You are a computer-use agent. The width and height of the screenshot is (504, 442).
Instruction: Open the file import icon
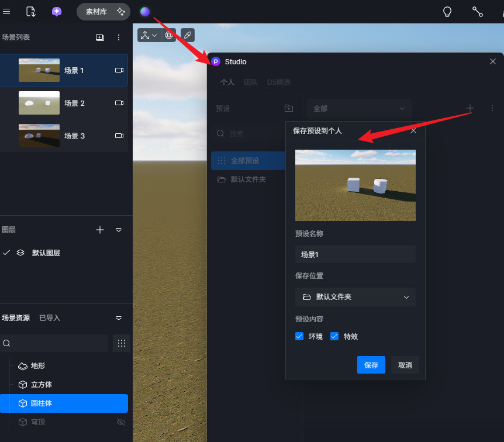(31, 11)
